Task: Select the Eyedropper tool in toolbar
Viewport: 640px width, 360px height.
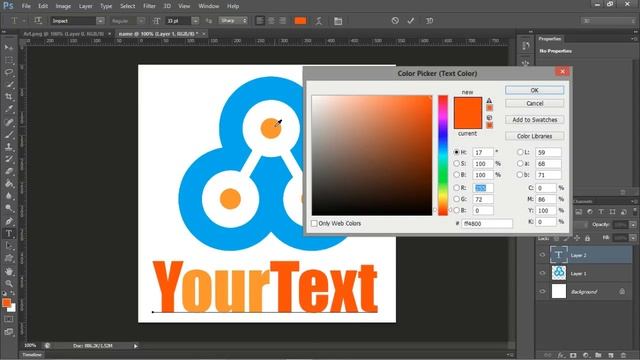Action: 9,109
